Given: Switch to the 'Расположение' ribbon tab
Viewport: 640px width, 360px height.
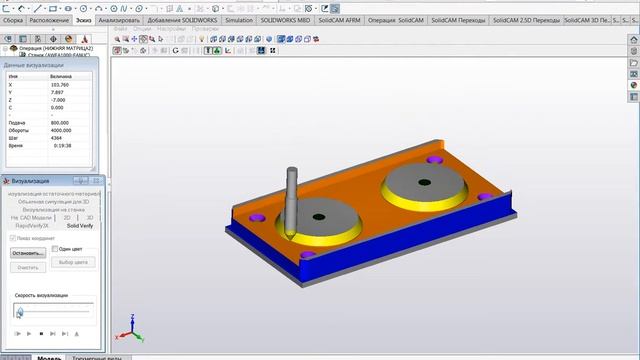Looking at the screenshot, I should pos(49,20).
